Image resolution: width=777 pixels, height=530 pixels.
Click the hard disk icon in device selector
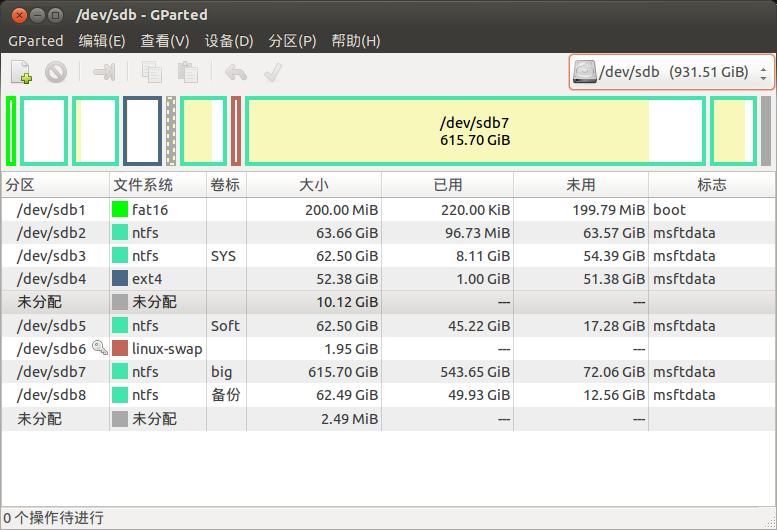tap(585, 72)
